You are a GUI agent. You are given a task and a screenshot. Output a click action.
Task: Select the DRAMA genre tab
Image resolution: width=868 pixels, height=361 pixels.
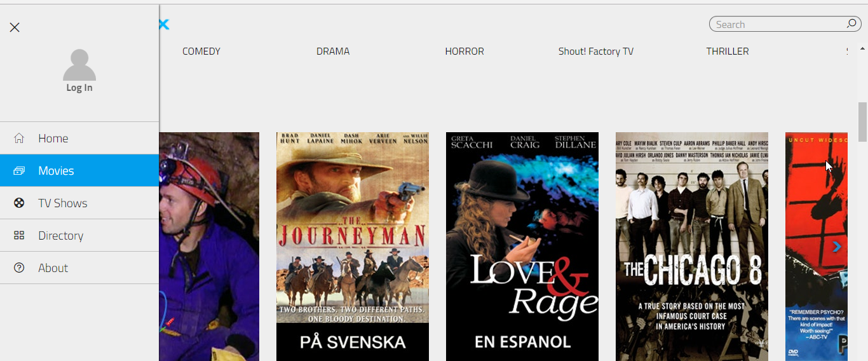coord(333,51)
